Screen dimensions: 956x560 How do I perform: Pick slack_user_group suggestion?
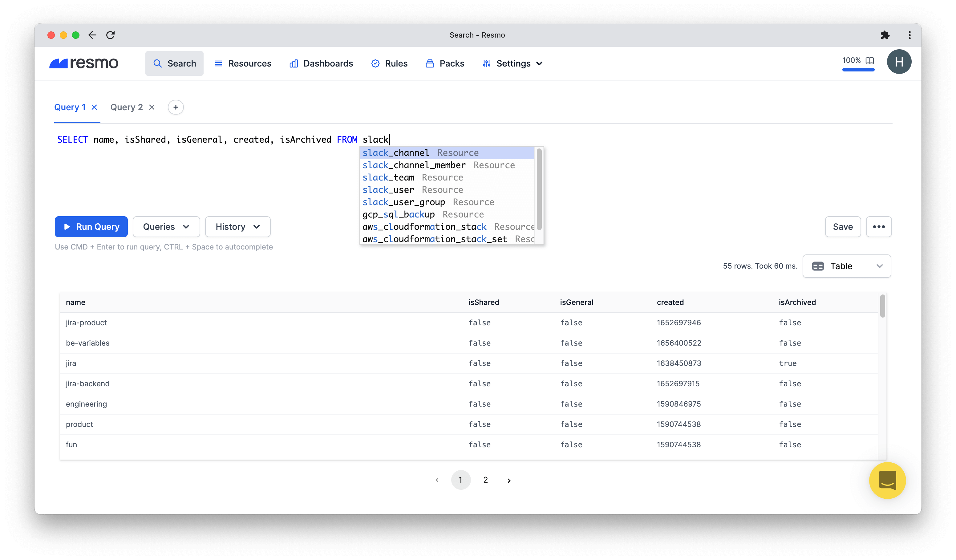tap(447, 202)
